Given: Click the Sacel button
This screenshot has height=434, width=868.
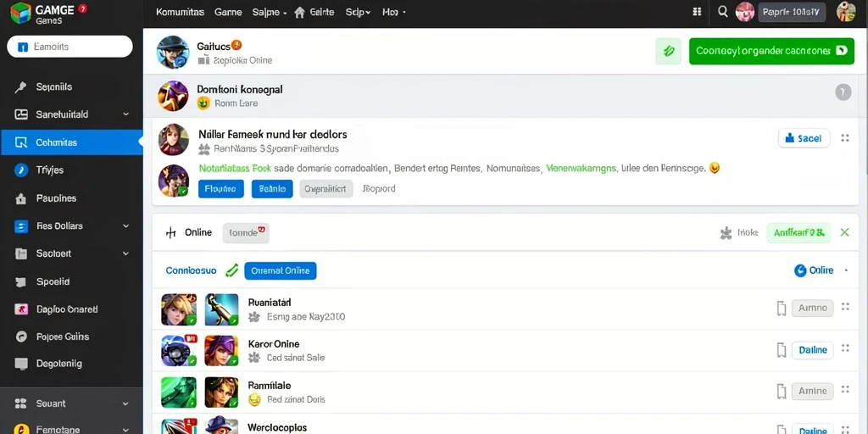Looking at the screenshot, I should pyautogui.click(x=804, y=138).
